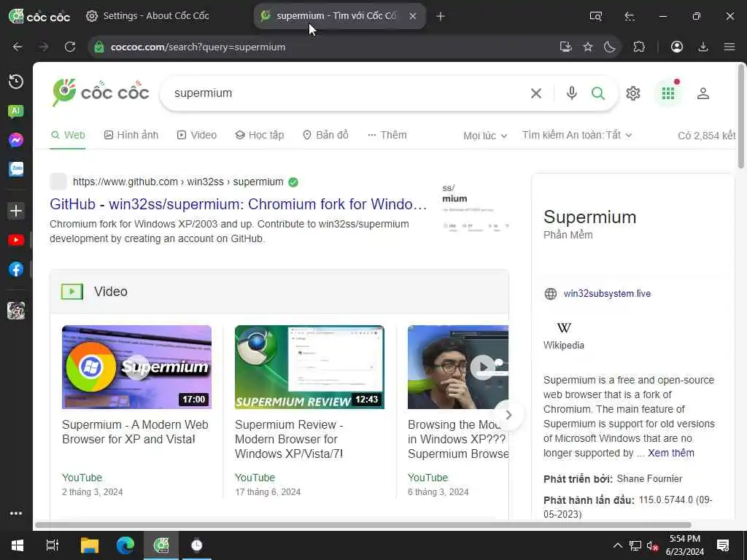Close the supermium search tab

pyautogui.click(x=413, y=16)
